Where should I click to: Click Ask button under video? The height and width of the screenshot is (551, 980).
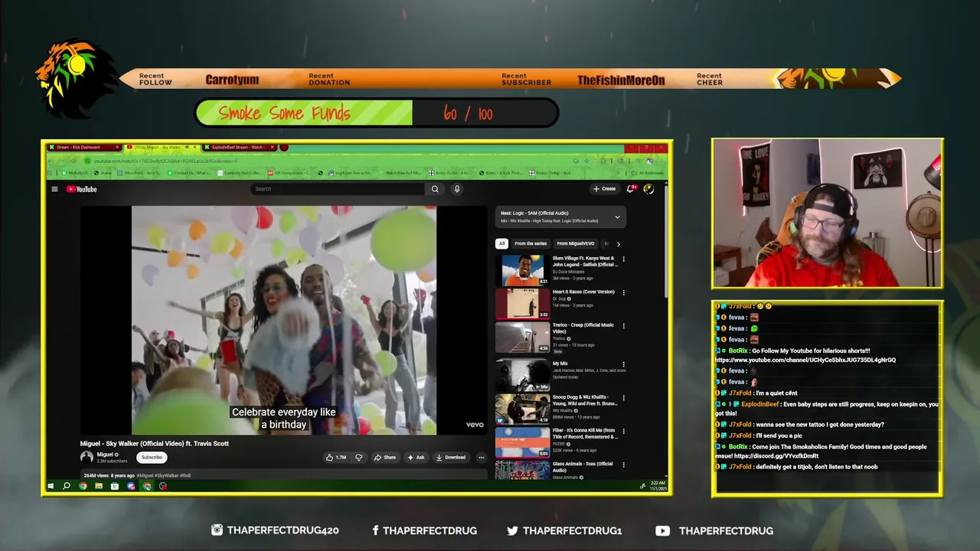(416, 458)
